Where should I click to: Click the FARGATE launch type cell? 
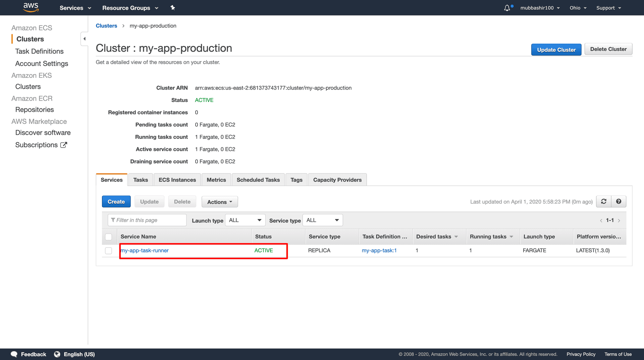pos(534,251)
